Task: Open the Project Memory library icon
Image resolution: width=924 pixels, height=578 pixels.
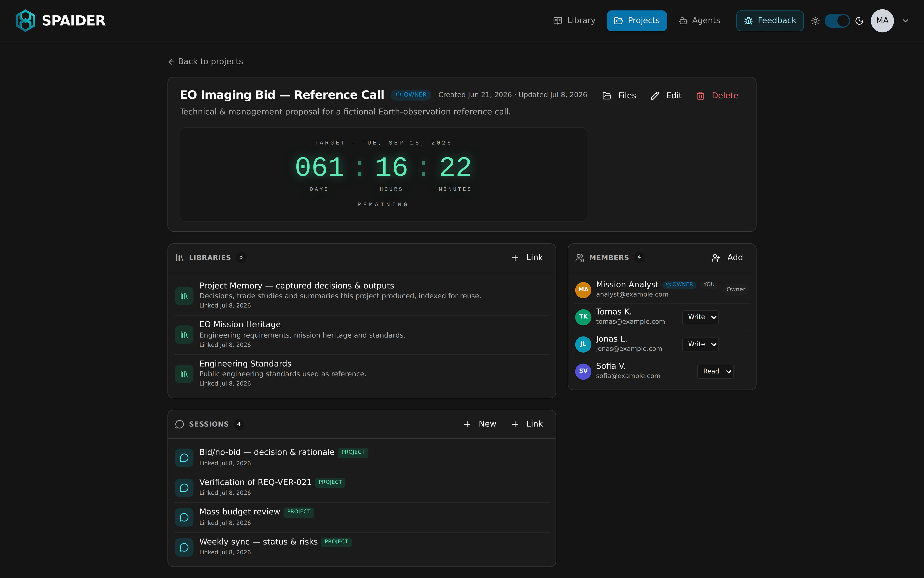Action: click(184, 296)
